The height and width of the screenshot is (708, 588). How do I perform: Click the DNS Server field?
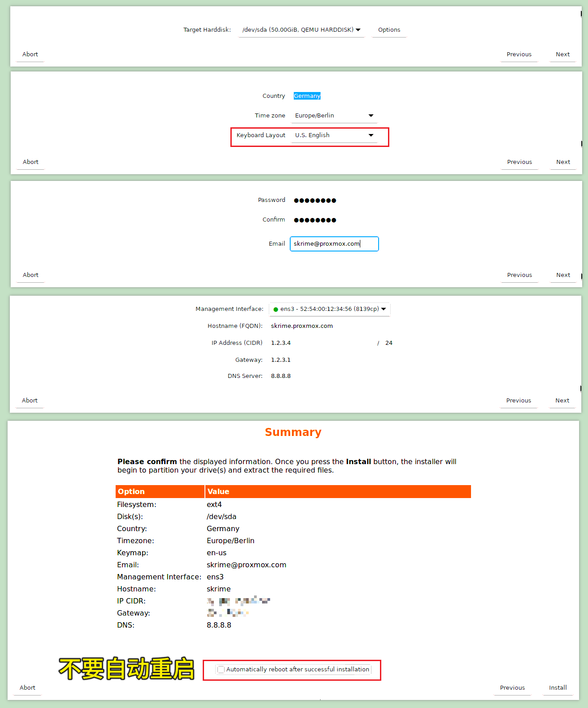321,376
